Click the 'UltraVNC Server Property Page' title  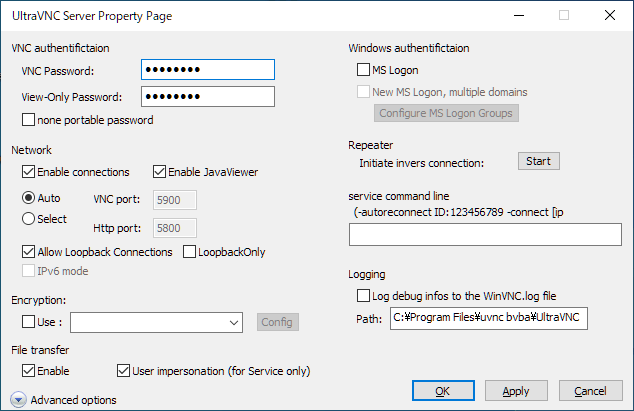[x=92, y=16]
